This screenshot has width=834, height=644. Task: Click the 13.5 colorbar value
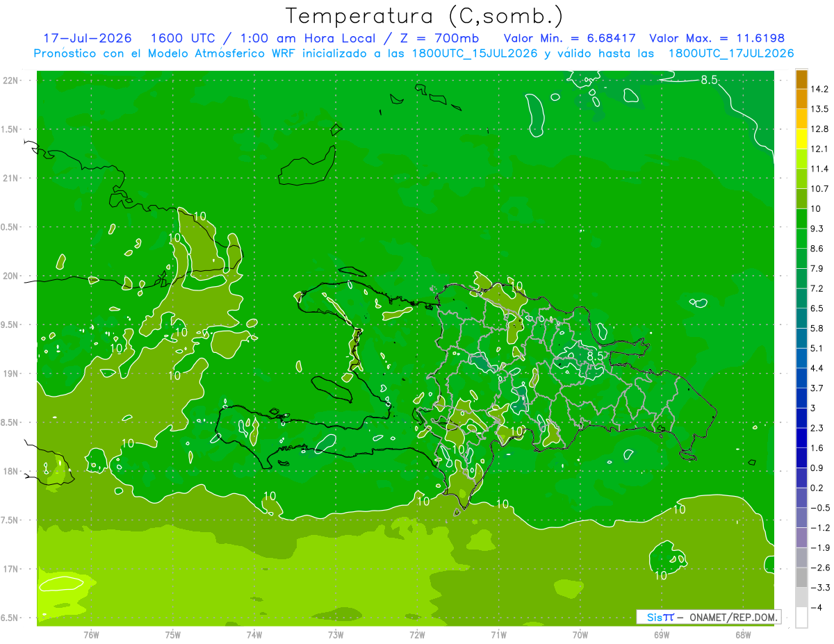(820, 109)
